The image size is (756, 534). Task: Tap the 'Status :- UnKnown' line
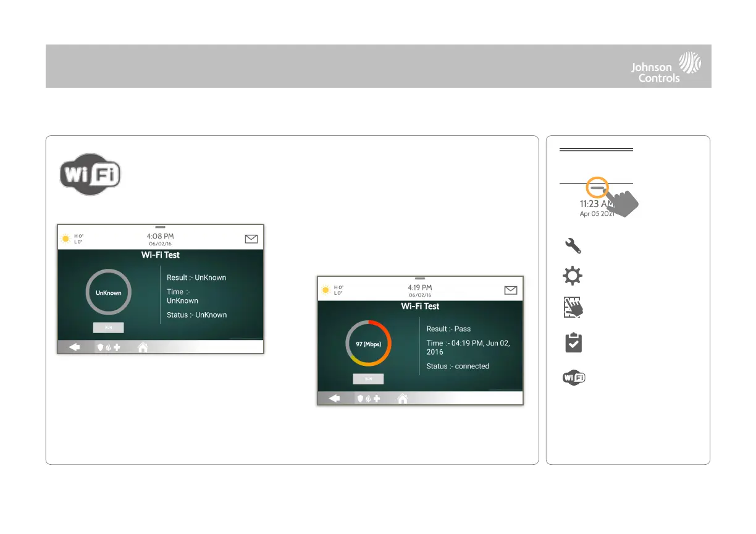[197, 315]
